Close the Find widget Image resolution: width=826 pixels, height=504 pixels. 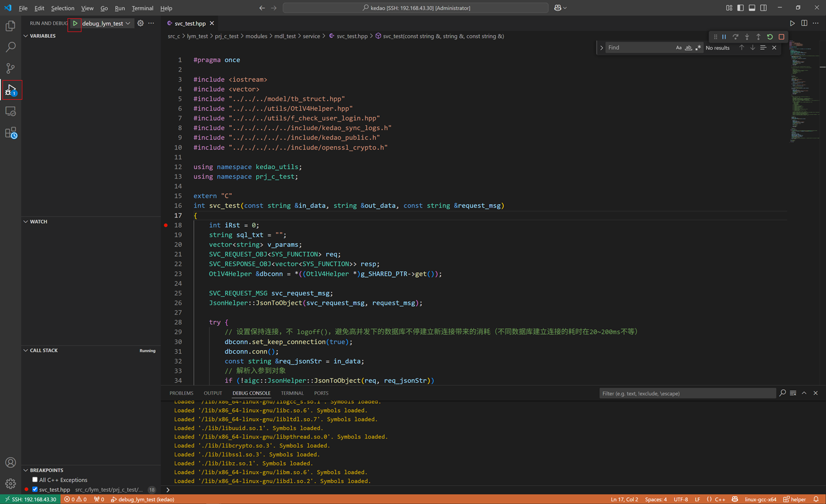click(x=774, y=48)
